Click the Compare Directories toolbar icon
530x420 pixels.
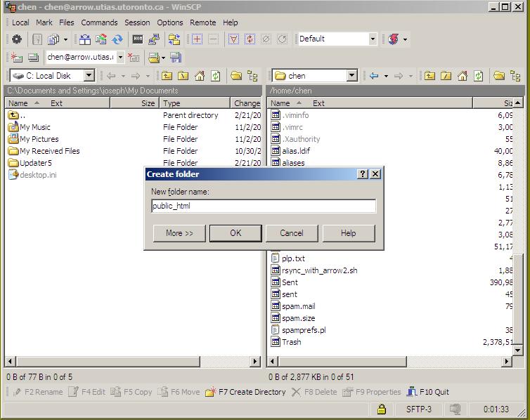pyautogui.click(x=85, y=39)
